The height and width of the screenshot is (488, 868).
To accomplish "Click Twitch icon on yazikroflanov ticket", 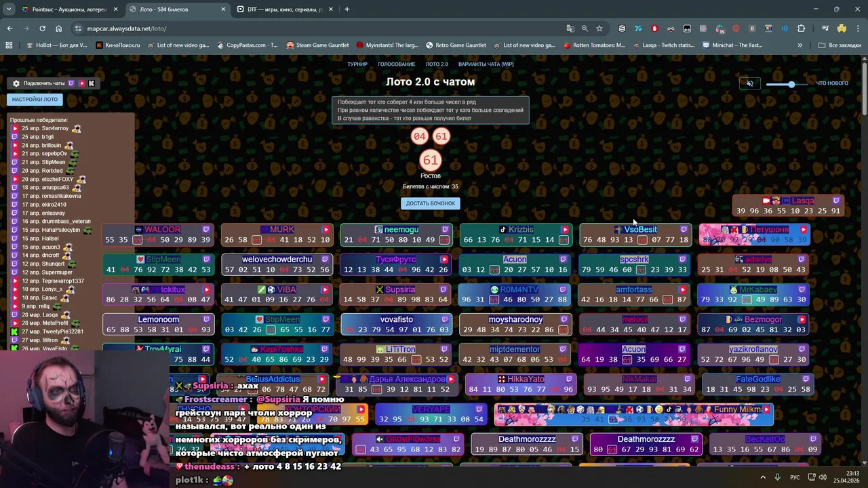I will [x=803, y=349].
